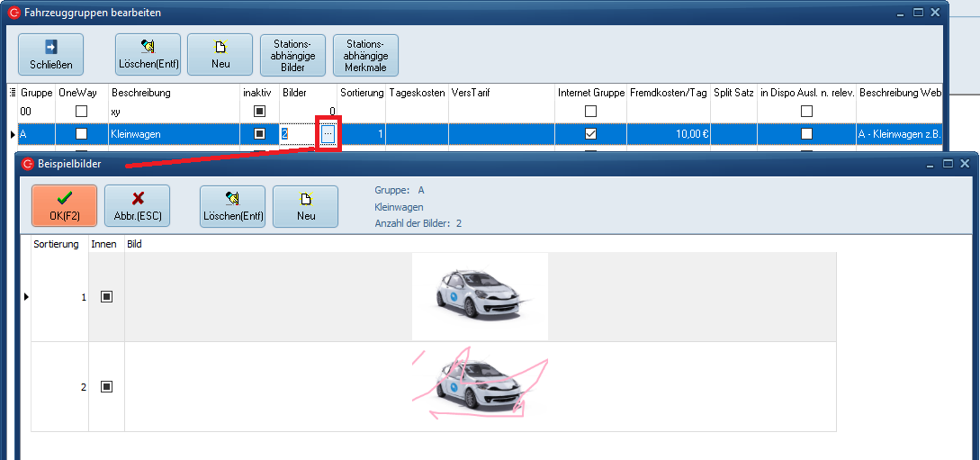Toggle inaktiv checkbox for Kleinwagen row
Viewport: 980px width, 460px height.
(x=260, y=133)
